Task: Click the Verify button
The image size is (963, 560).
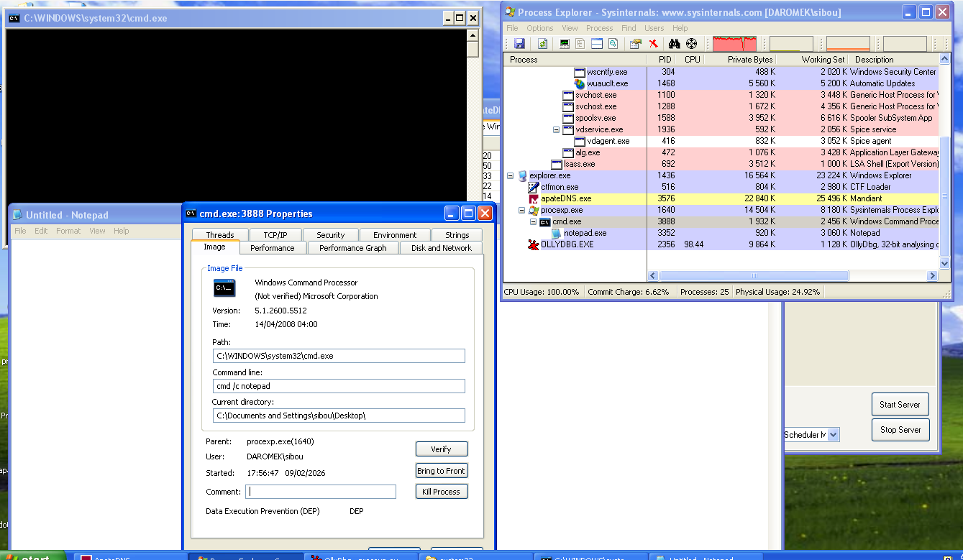Action: point(441,449)
